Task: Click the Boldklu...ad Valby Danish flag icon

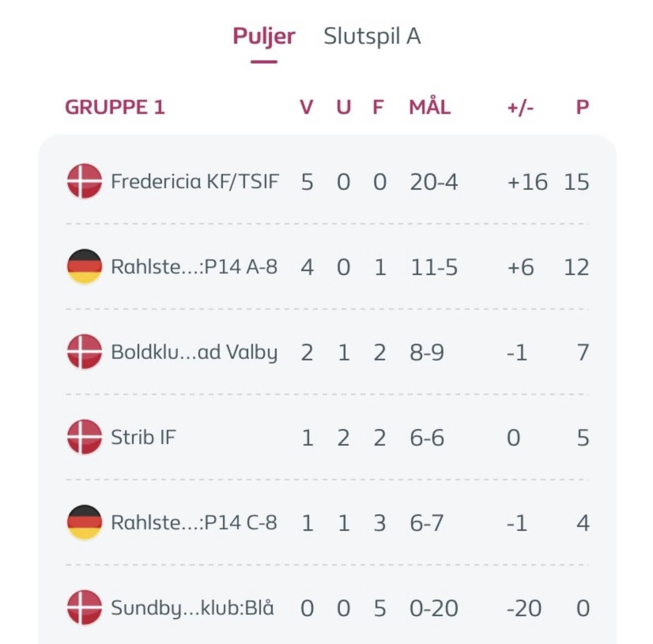Action: (x=85, y=352)
